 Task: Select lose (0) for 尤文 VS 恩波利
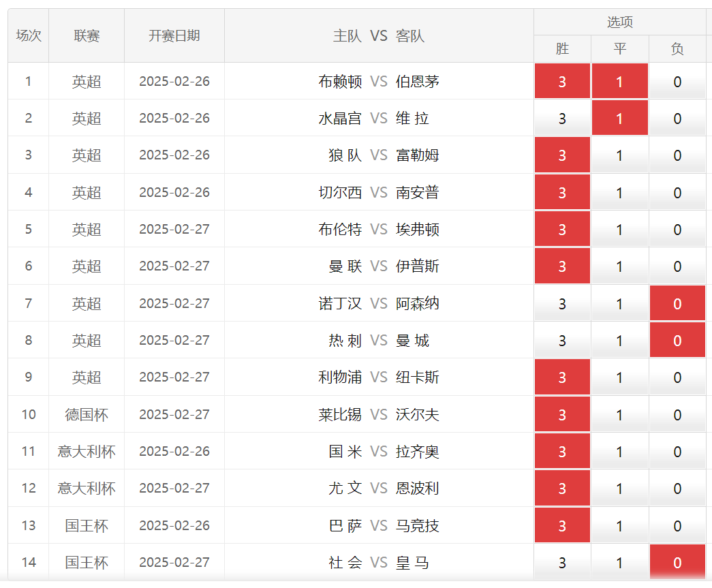pyautogui.click(x=677, y=488)
